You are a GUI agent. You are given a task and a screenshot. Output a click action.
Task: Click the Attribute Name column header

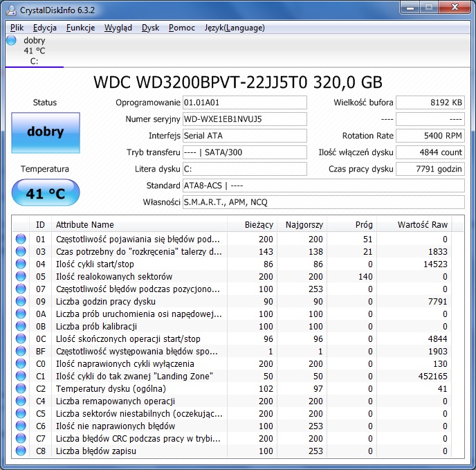click(x=139, y=224)
